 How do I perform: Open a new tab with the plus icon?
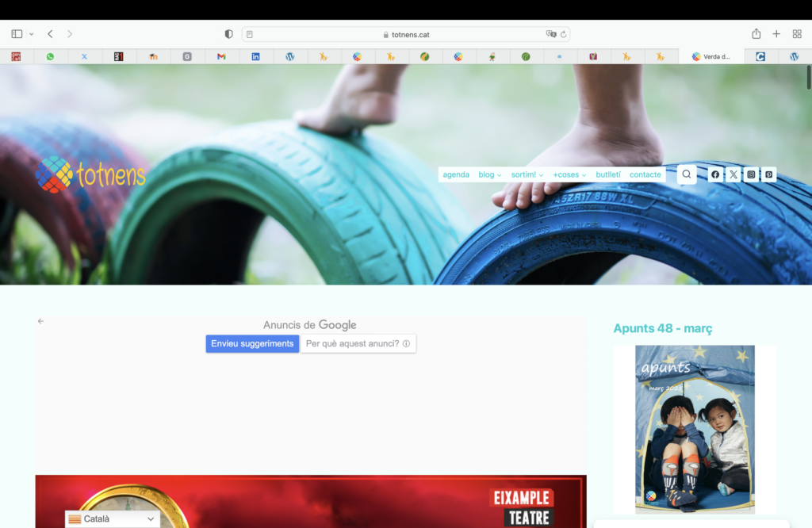point(776,34)
